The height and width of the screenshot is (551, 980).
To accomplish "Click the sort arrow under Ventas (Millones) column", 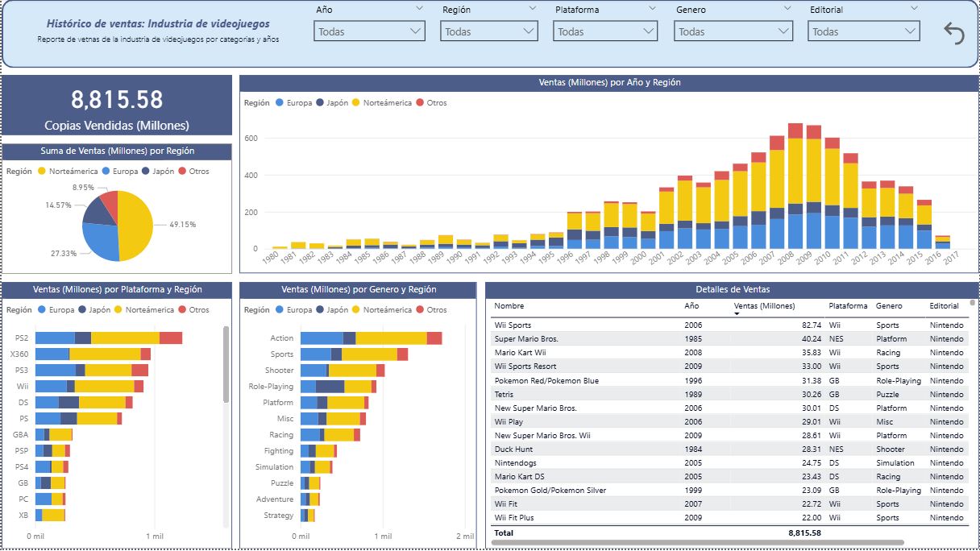I will pos(737,314).
